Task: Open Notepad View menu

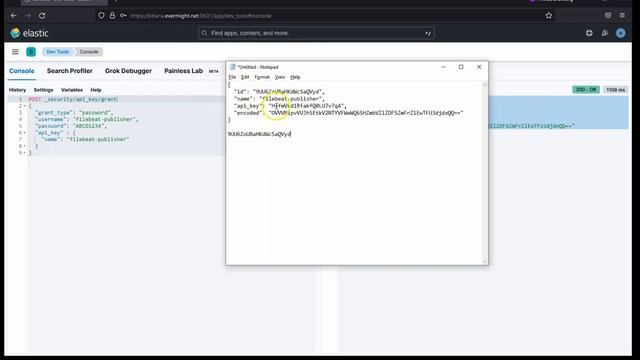Action: click(x=280, y=77)
